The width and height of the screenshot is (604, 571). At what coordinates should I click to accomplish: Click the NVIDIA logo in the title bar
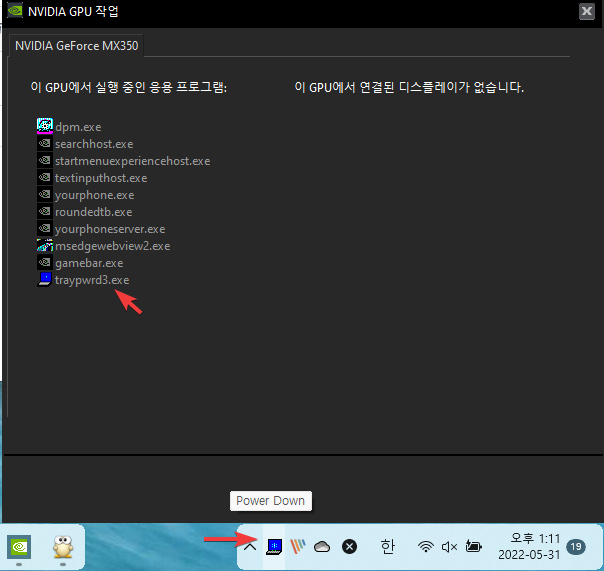(15, 10)
